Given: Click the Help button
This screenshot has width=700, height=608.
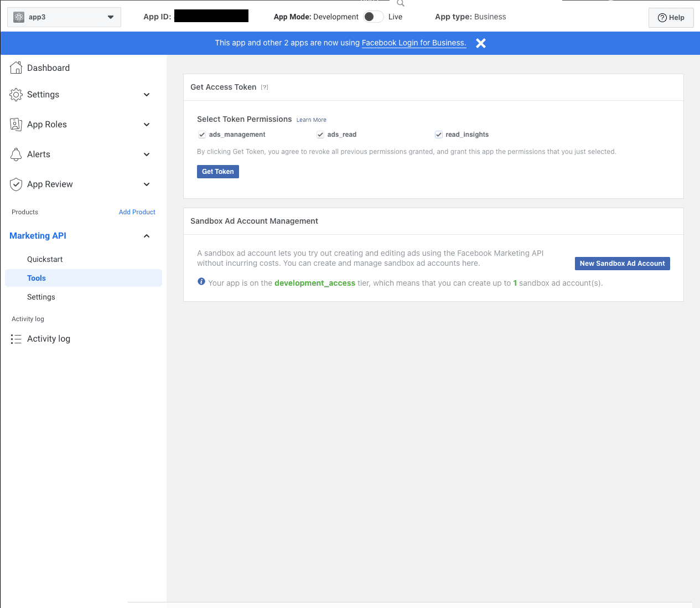Looking at the screenshot, I should [x=671, y=18].
